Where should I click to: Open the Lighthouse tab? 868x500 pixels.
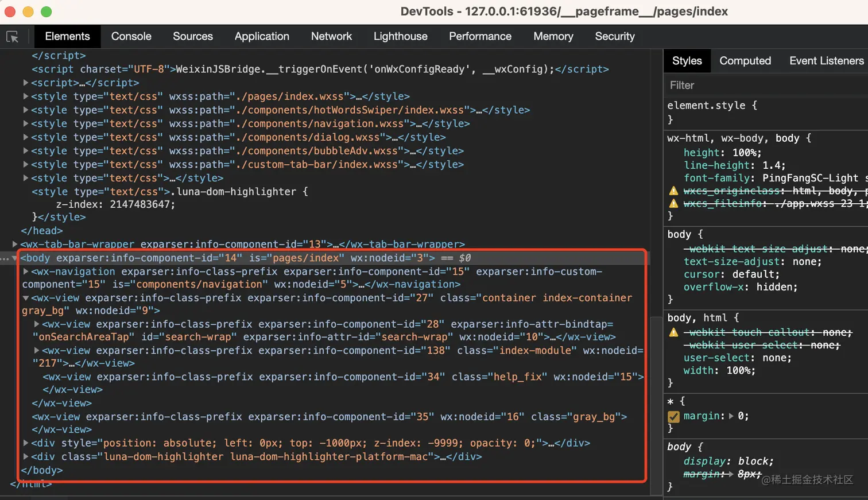[x=401, y=37]
